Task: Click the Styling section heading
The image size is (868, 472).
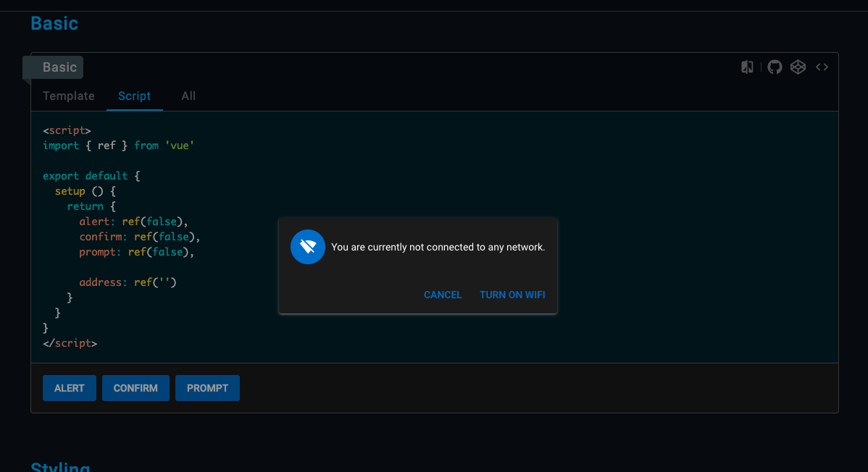Action: [60, 467]
